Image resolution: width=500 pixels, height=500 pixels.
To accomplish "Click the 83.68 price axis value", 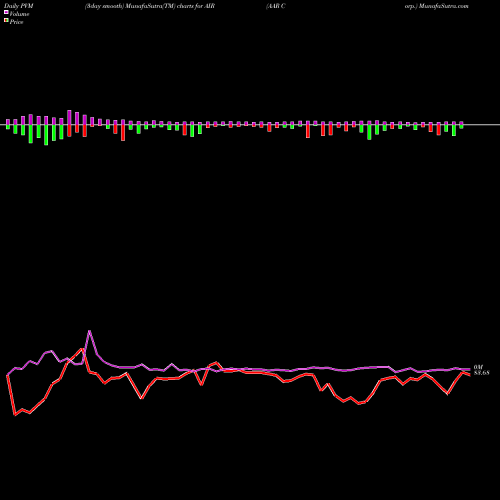I will tap(482, 373).
